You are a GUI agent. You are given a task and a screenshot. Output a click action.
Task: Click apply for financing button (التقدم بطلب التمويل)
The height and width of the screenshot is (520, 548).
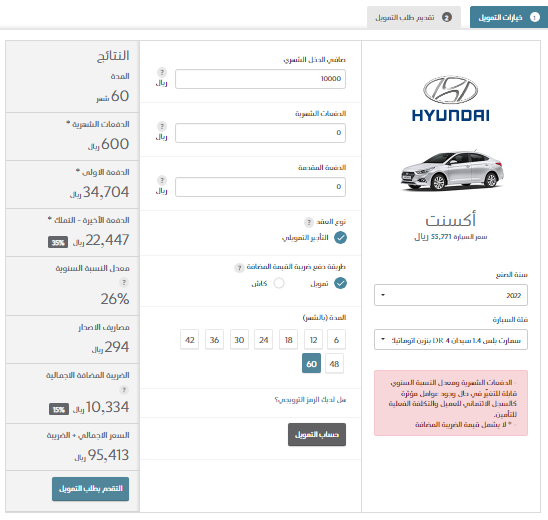[91, 489]
